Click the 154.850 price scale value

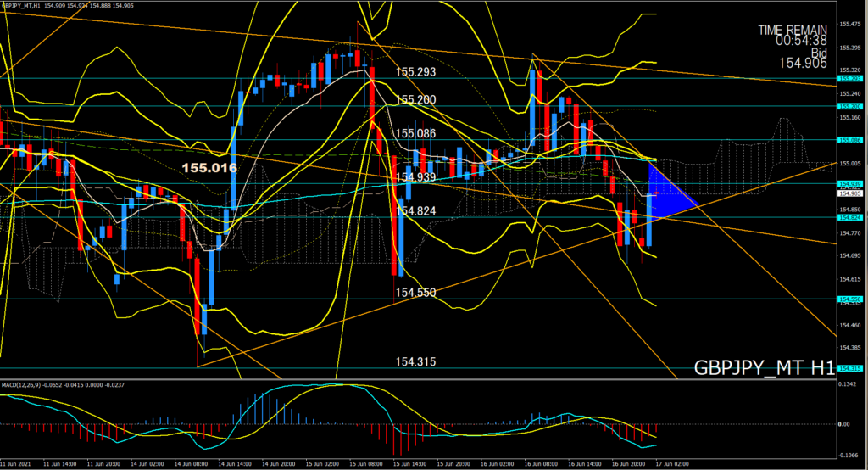click(x=849, y=210)
